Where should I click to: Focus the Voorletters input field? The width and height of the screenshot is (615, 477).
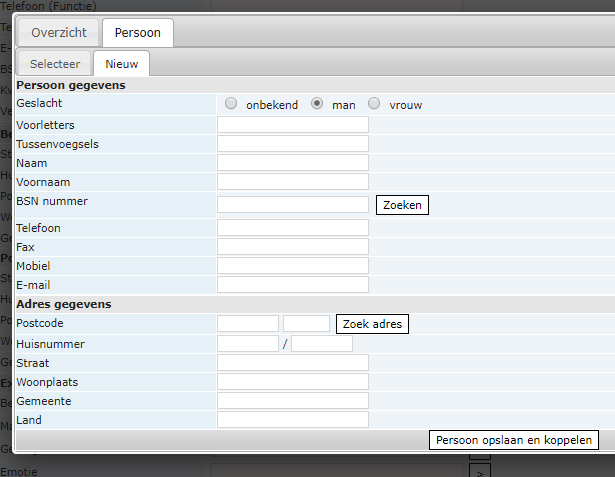click(x=292, y=125)
